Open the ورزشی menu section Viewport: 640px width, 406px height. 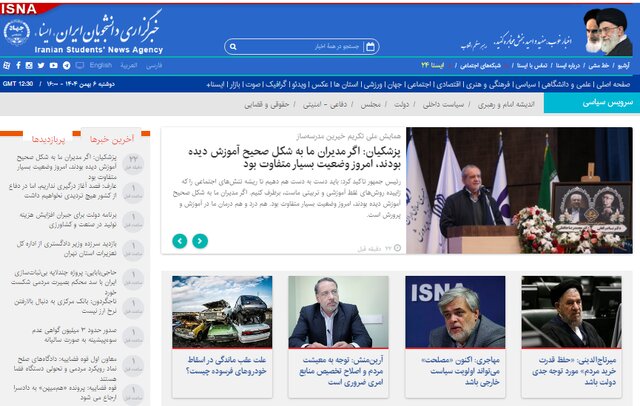click(x=373, y=84)
